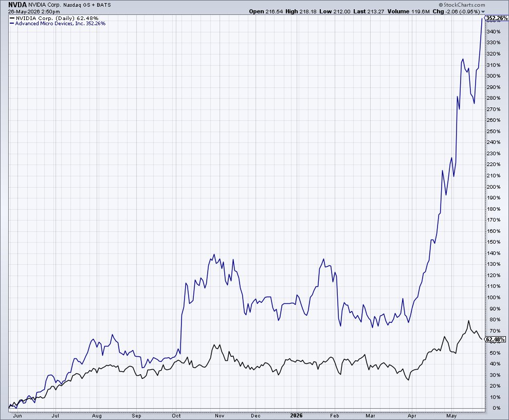Click the Feb label on the time axis

pyautogui.click(x=335, y=415)
